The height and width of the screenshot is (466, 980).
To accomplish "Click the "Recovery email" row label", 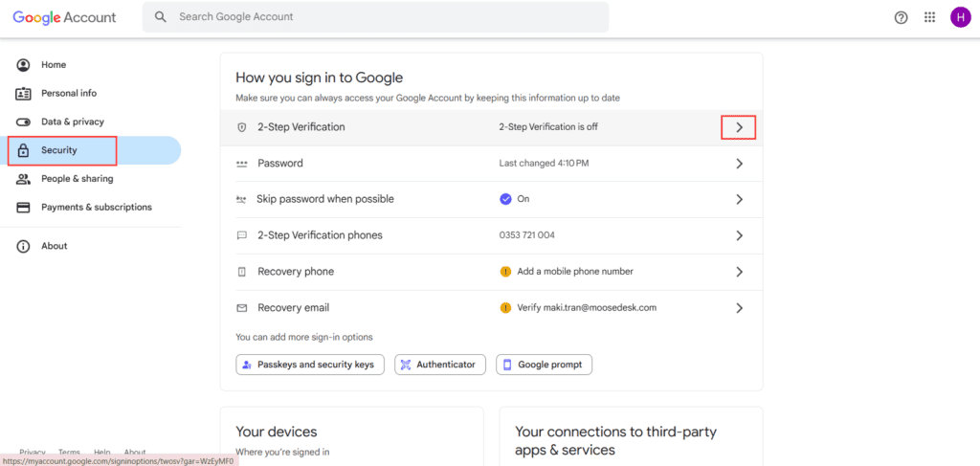I will 293,308.
